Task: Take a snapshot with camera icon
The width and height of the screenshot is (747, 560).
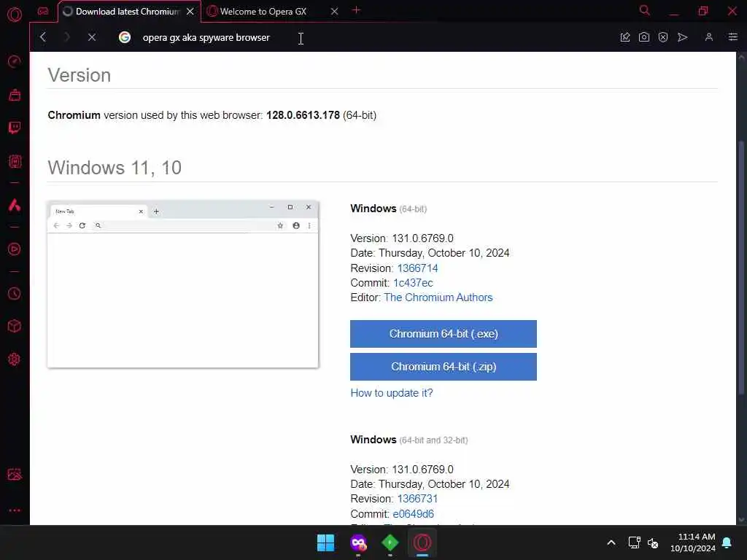Action: pos(644,37)
